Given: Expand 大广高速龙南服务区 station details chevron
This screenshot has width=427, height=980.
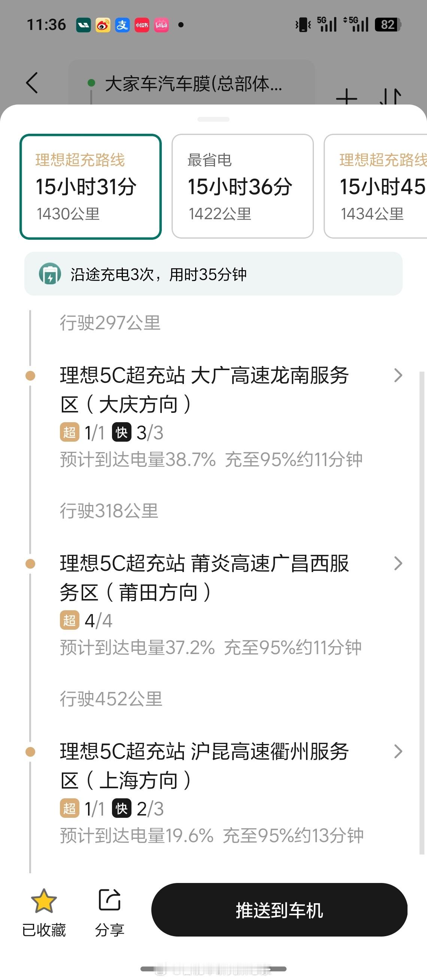Looking at the screenshot, I should [398, 375].
